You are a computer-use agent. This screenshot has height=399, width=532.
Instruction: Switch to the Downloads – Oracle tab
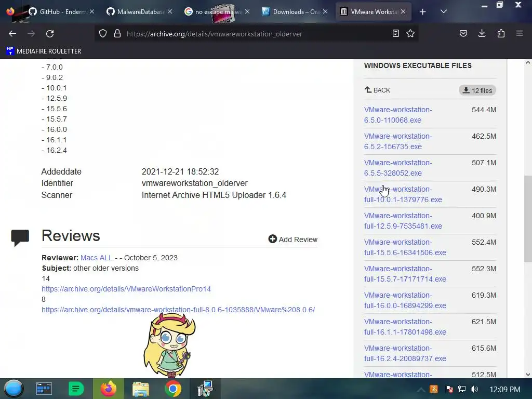point(295,12)
